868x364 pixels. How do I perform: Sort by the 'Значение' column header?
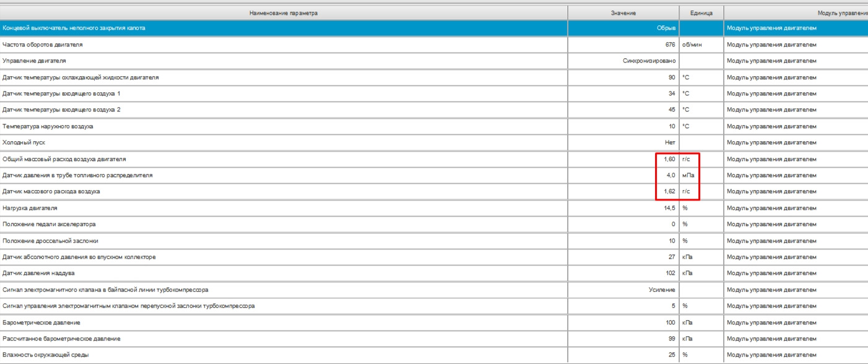tap(623, 13)
